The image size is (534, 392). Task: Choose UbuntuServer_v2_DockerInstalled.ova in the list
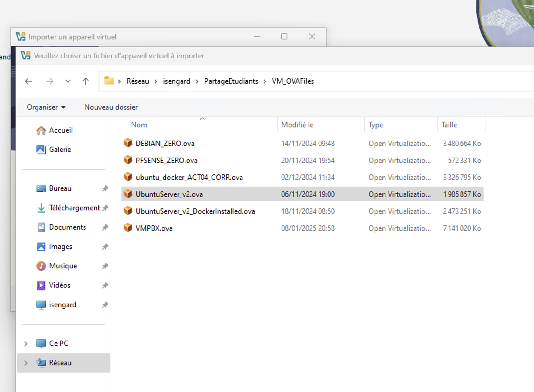(x=195, y=211)
